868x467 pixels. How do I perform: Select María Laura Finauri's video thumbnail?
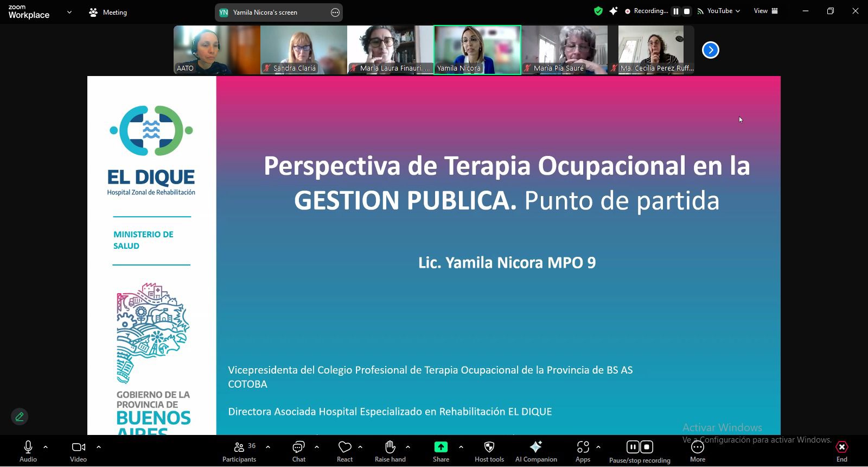[391, 50]
